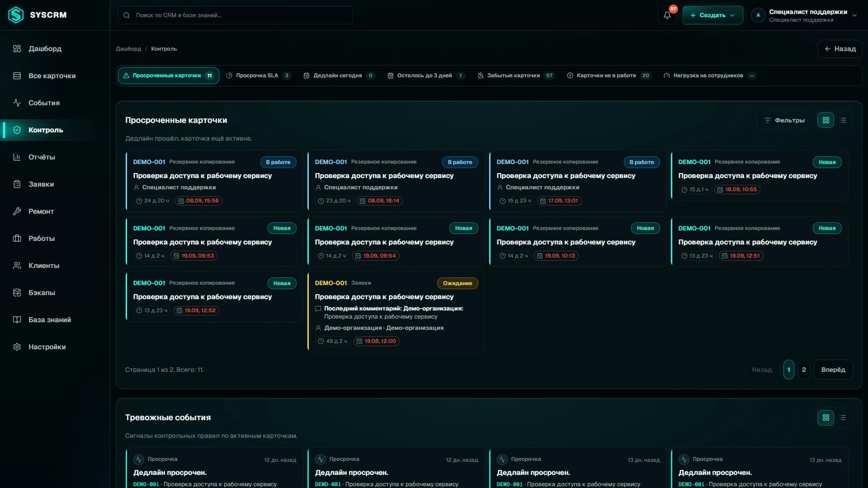This screenshot has width=868, height=488.
Task: Switch to Забытые карточки tab
Action: click(x=516, y=75)
